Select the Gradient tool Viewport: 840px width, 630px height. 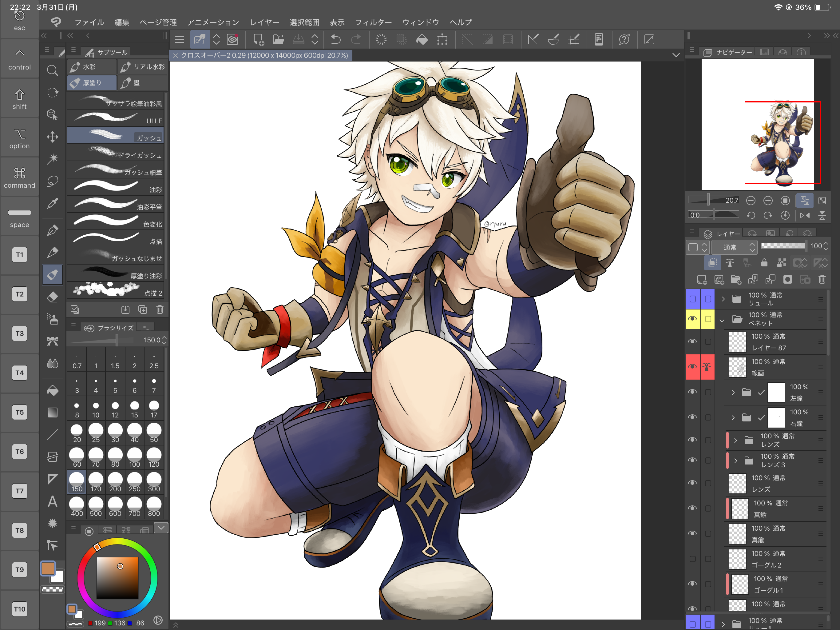coord(52,412)
